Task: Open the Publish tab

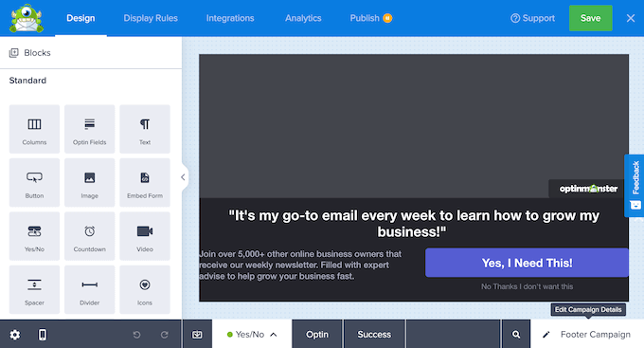Action: (365, 18)
